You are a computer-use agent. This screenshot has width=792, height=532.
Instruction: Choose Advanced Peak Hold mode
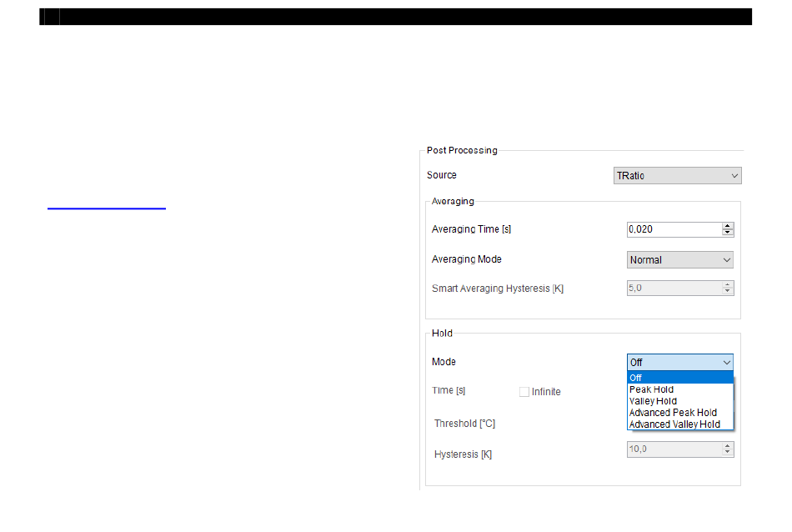pos(679,413)
